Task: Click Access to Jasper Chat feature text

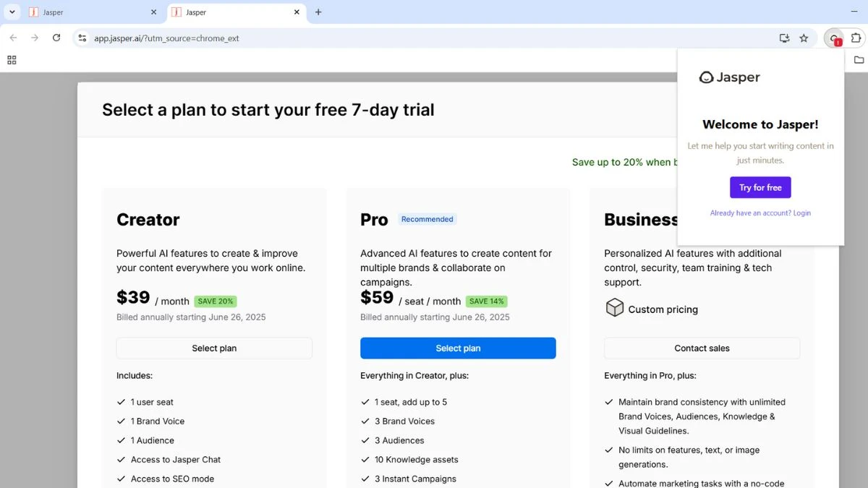Action: point(176,460)
